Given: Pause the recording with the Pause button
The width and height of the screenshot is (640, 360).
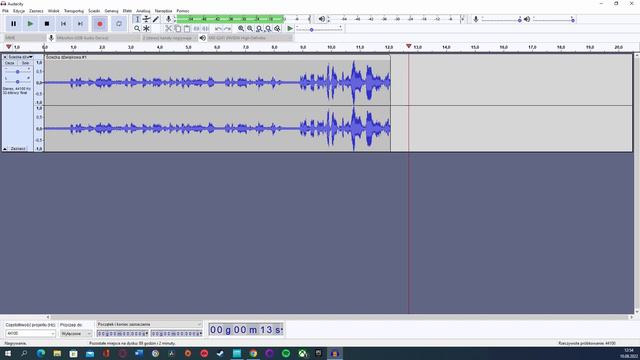Looking at the screenshot, I should tap(13, 24).
